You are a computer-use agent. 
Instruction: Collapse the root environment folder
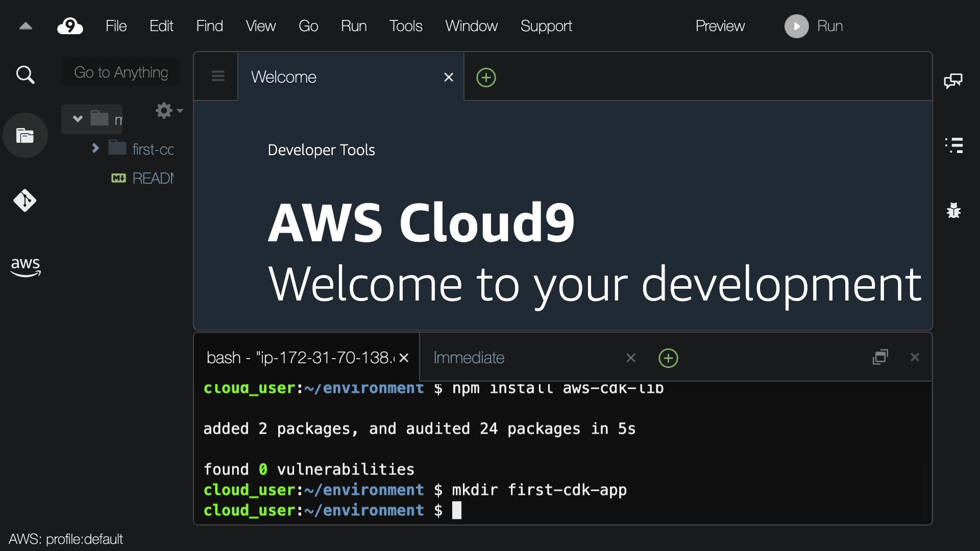coord(78,119)
